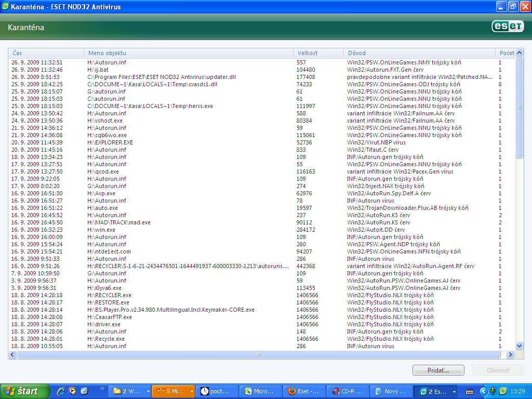This screenshot has width=532, height=399.
Task: Select the H:\RESTORE.exe entry
Action: (262, 302)
